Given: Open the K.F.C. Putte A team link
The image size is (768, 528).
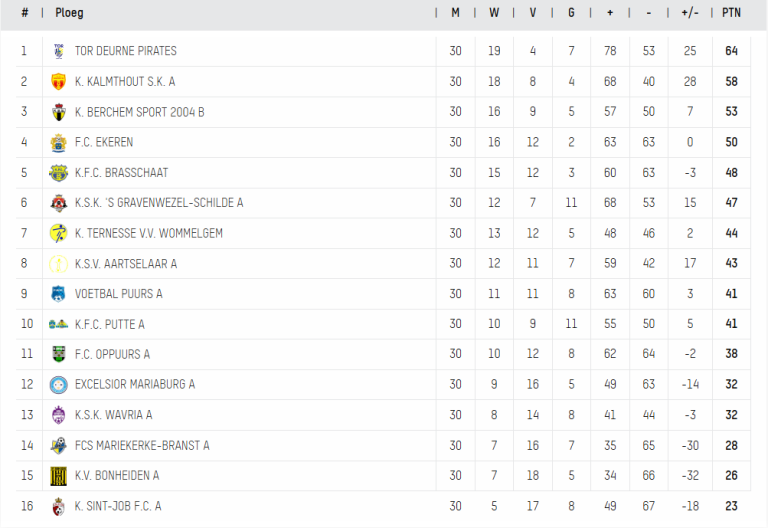Looking at the screenshot, I should coord(110,324).
